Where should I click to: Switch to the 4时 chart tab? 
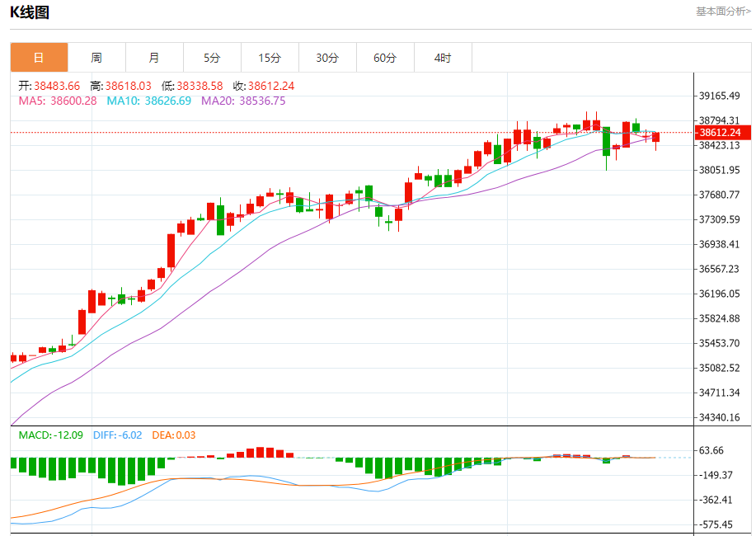[x=443, y=58]
